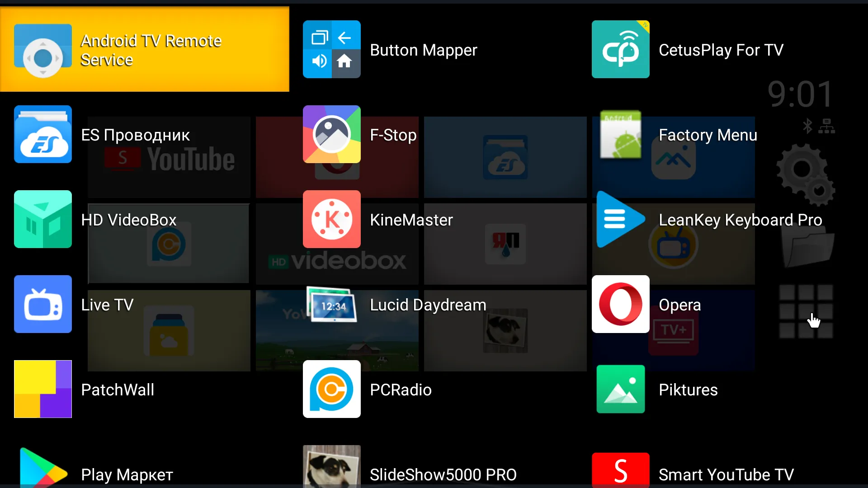Click the apps grid icon in background launcher
Viewport: 868px width, 488px height.
(806, 311)
